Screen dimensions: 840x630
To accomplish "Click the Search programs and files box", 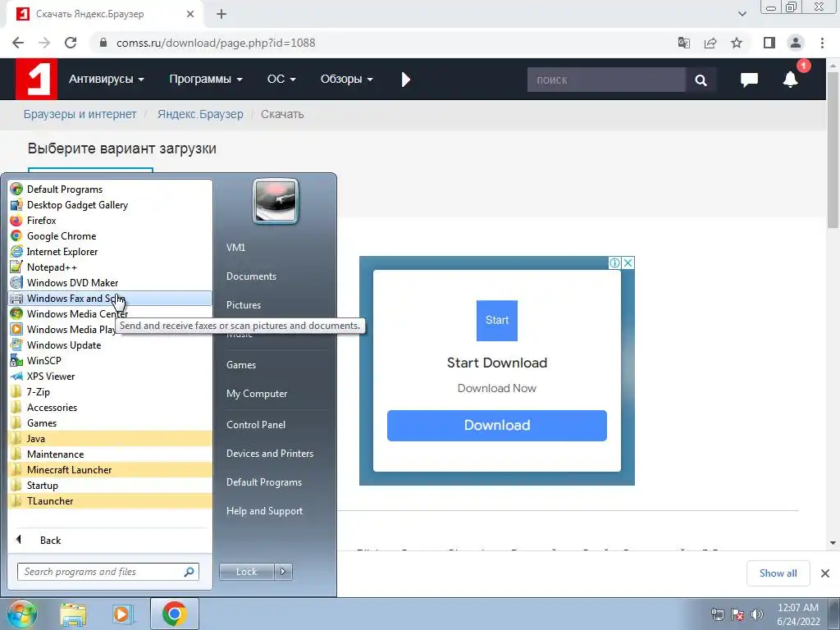I will 108,572.
